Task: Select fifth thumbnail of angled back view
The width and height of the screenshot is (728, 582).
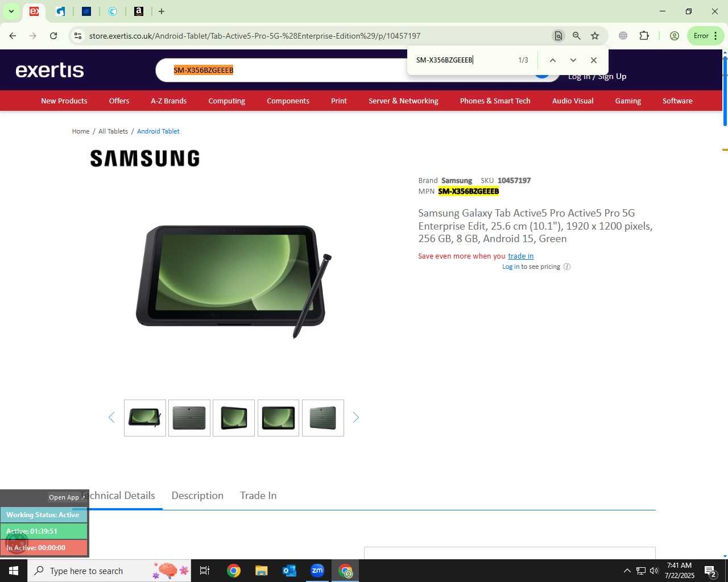Action: click(323, 418)
